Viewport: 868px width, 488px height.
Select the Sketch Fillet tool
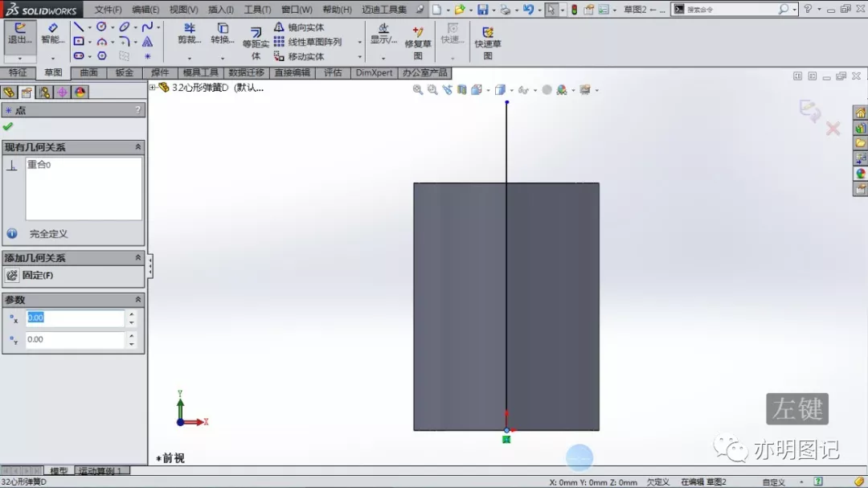click(124, 42)
